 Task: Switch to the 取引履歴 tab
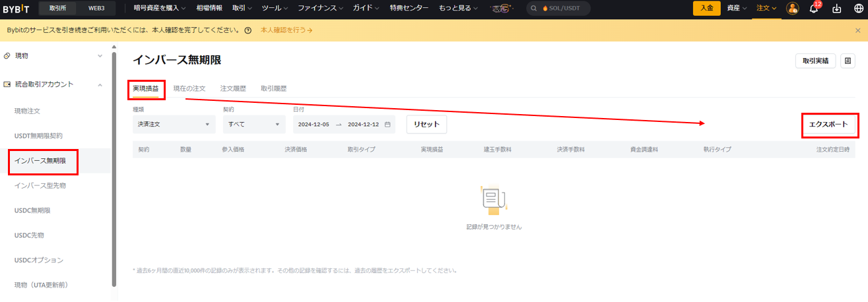(x=273, y=88)
